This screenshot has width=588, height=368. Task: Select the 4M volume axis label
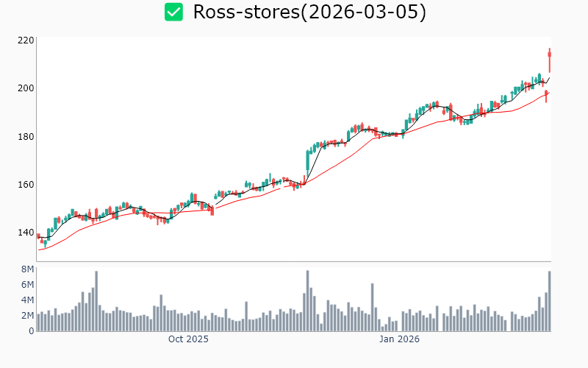point(27,300)
